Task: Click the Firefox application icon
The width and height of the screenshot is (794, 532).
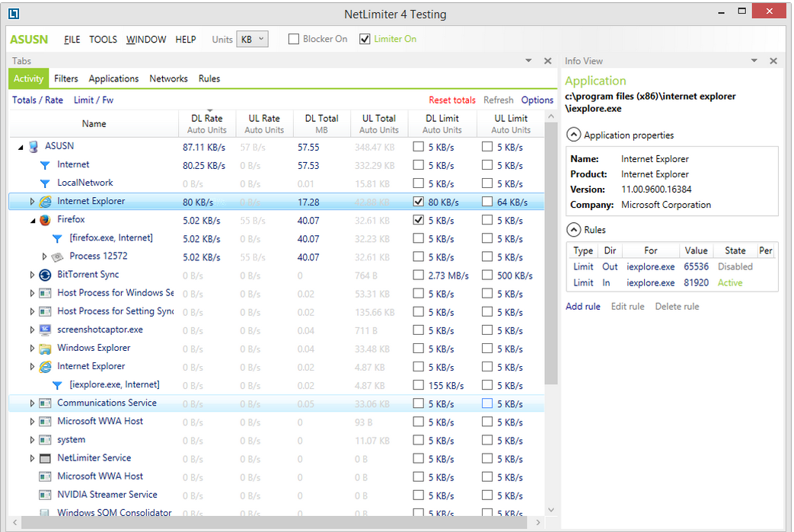Action: 45,220
